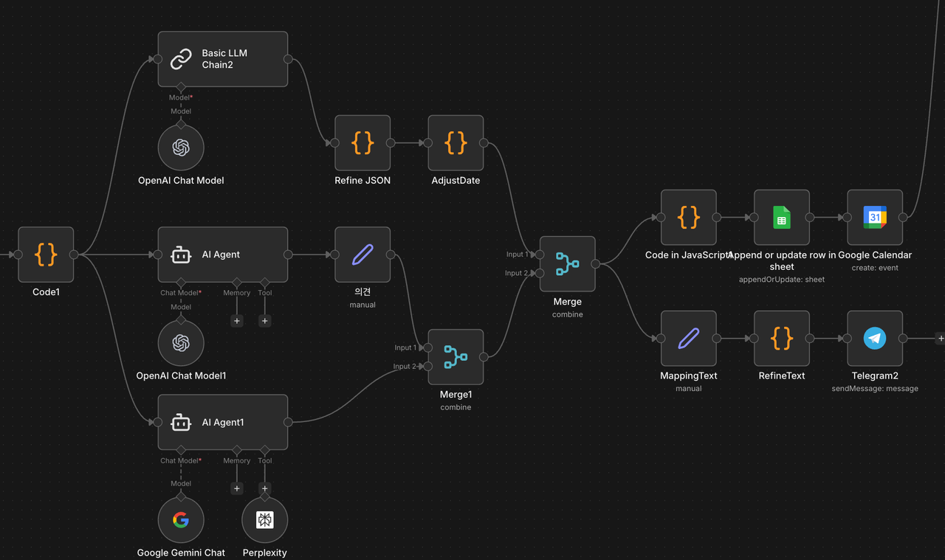The width and height of the screenshot is (945, 560).
Task: Click the plus after Telegram2 output
Action: [x=940, y=339]
